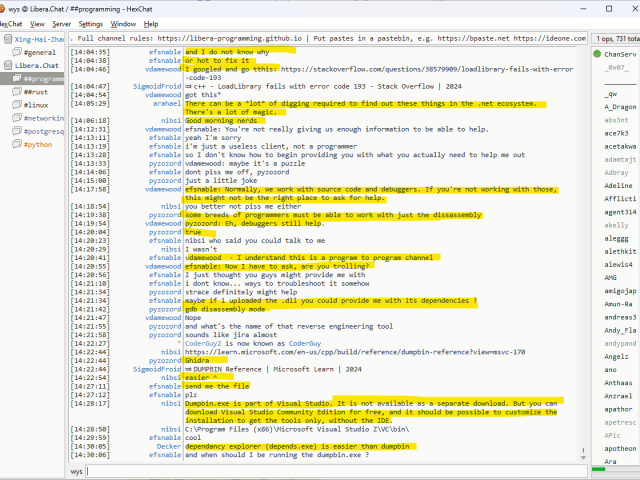Click the green dot beside ChanServ
This screenshot has height=480, width=640.
[x=598, y=54]
